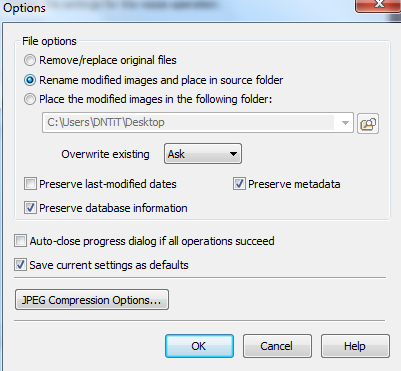Viewport: 401px width, 371px height.
Task: Expand the destination folder path dropdown arrow
Action: coord(345,123)
